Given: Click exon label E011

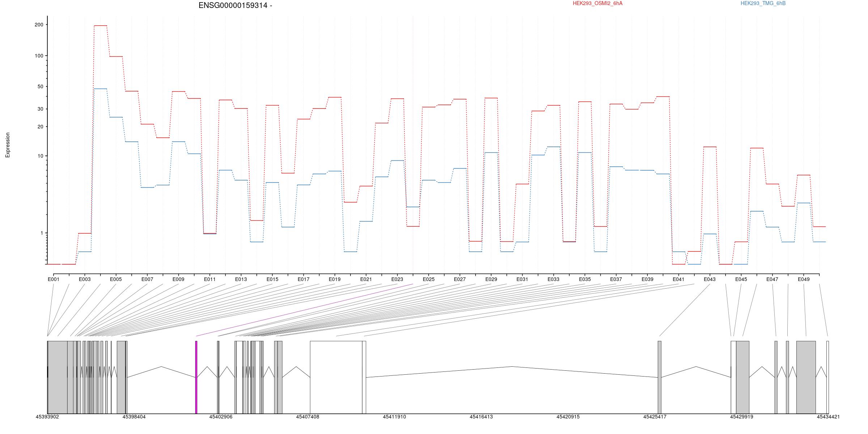Looking at the screenshot, I should (x=210, y=279).
